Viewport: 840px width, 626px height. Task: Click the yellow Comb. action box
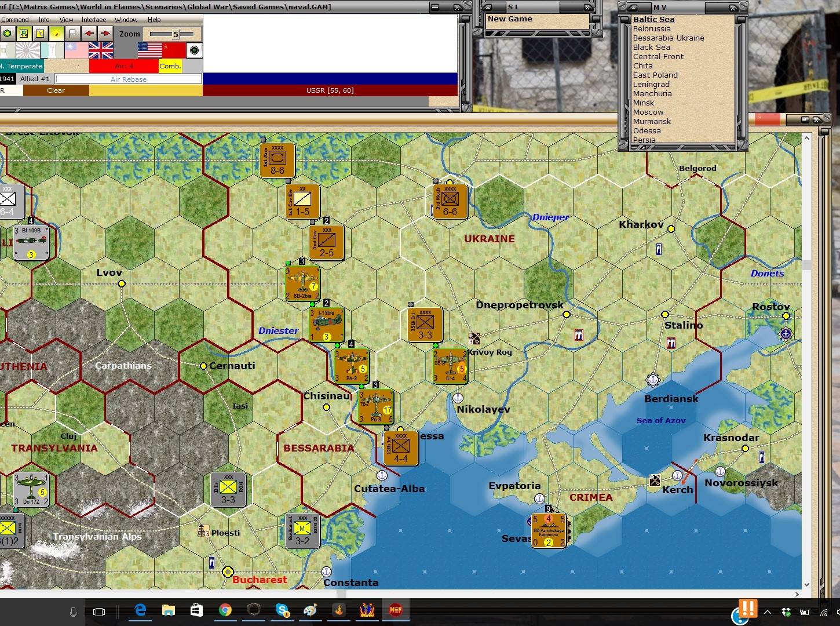point(170,66)
